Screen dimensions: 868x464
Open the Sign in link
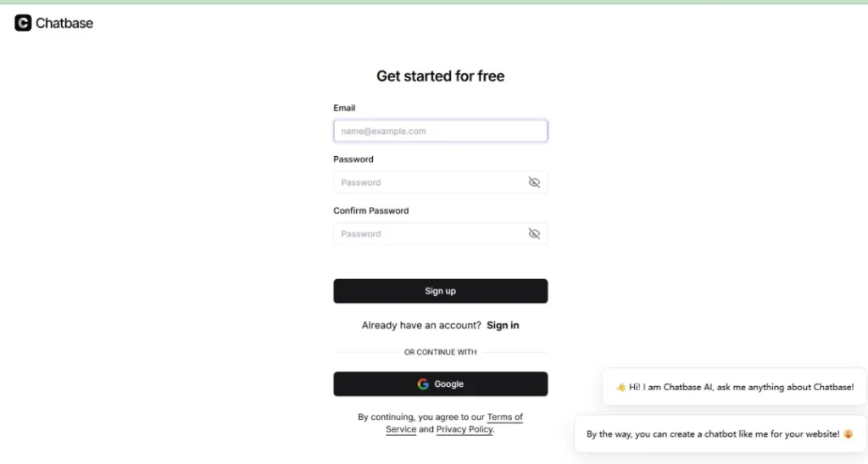pos(503,325)
